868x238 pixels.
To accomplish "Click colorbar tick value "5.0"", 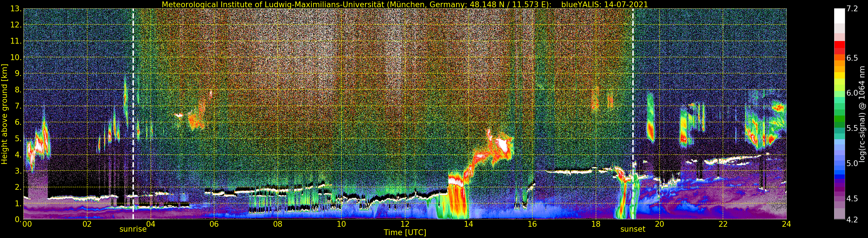I will (x=852, y=163).
